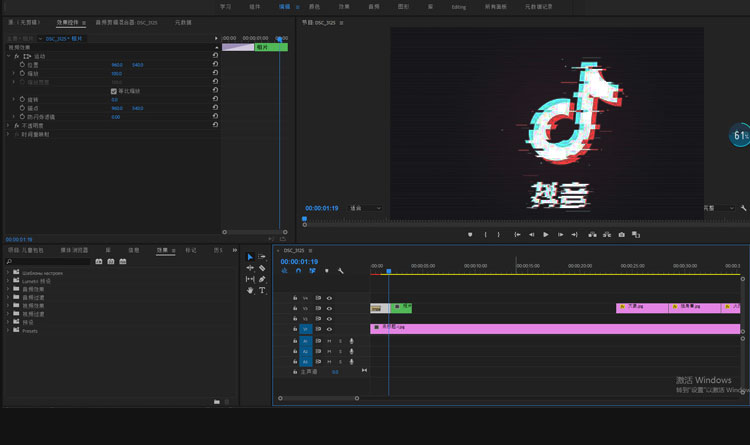Hide track V1 output with eye icon
This screenshot has width=750, height=445.
pos(329,329)
